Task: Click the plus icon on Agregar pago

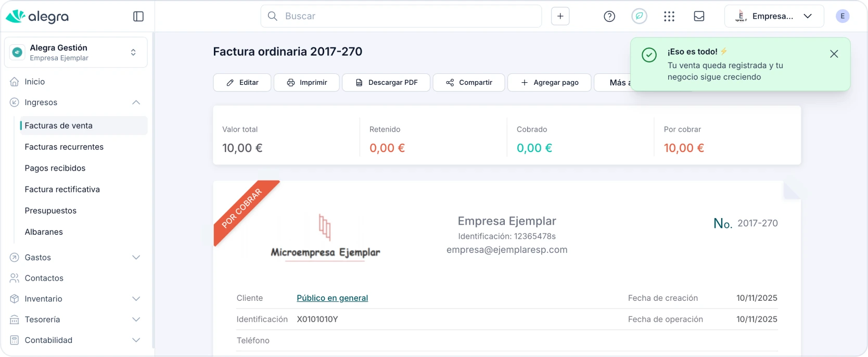Action: coord(525,83)
